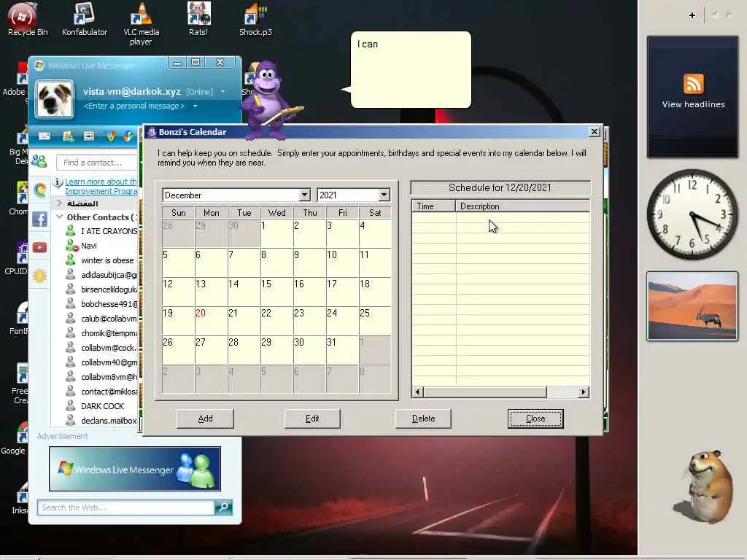Click the Close button in Bonzi's Calendar

(535, 419)
